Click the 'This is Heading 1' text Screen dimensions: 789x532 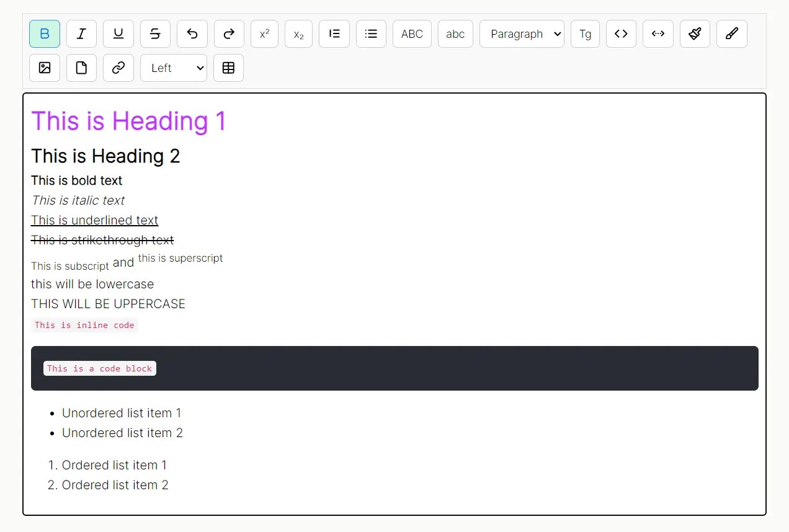[x=128, y=121]
